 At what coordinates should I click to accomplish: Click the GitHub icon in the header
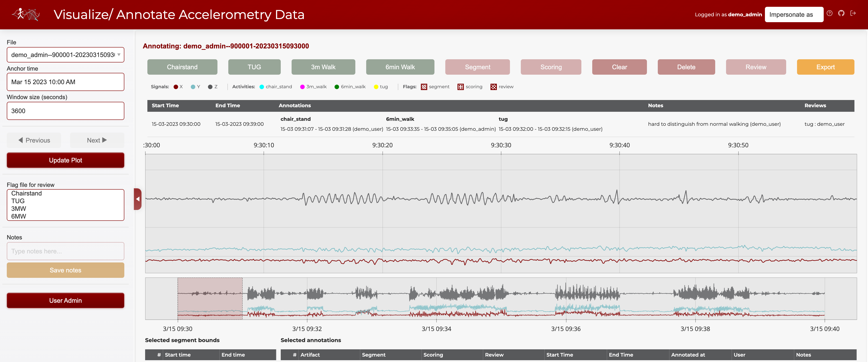(x=842, y=14)
